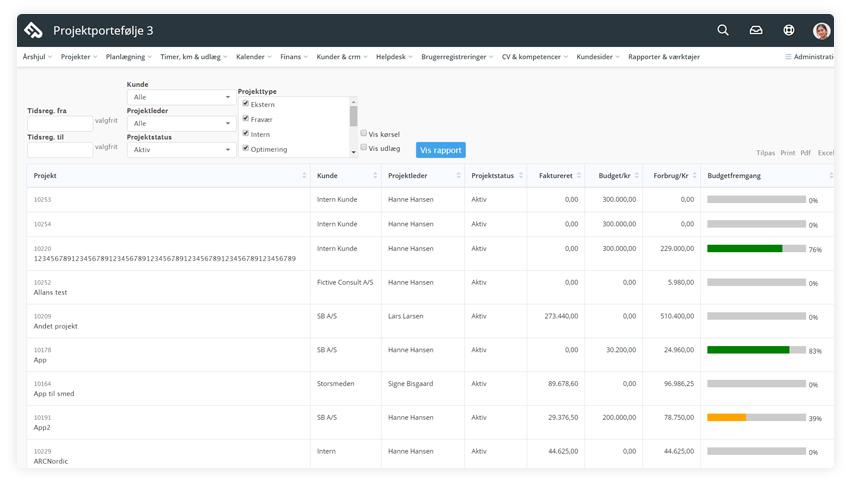Viewport: 850px width, 482px height.
Task: Open the Kunde dropdown
Action: click(x=182, y=97)
